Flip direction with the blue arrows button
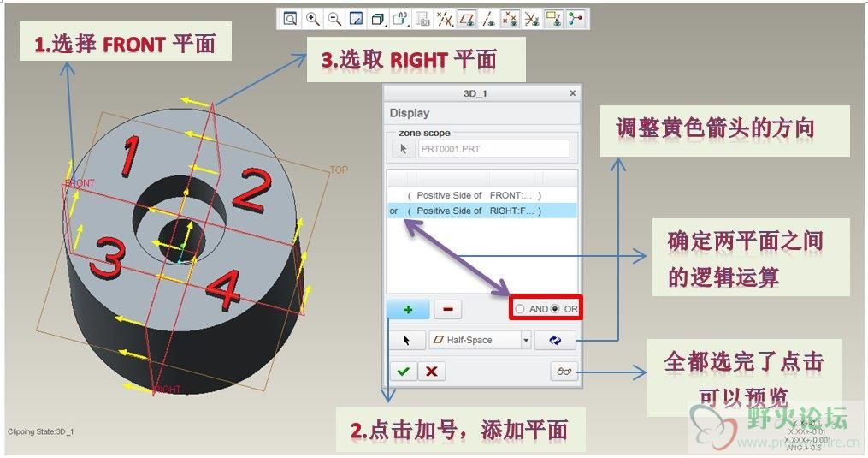Image resolution: width=868 pixels, height=458 pixels. 555,340
